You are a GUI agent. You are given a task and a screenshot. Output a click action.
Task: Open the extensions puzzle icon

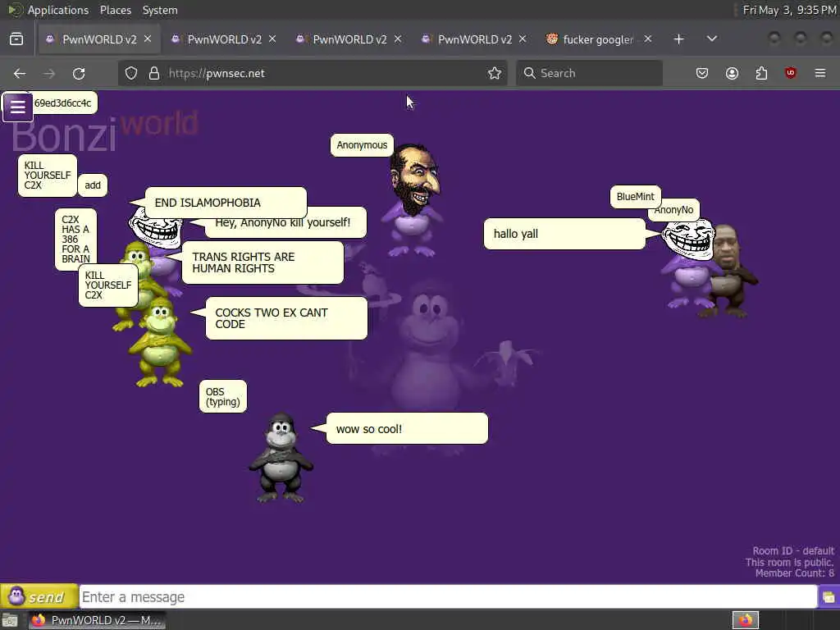click(x=761, y=73)
